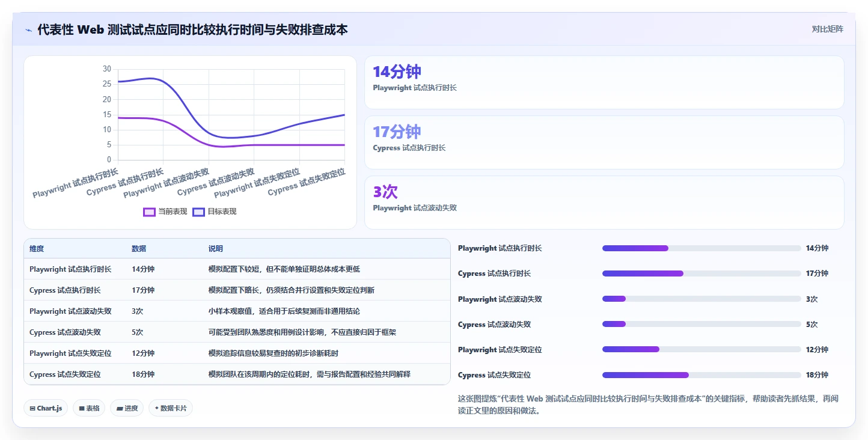The width and height of the screenshot is (868, 440).
Task: Click the 3次 data card value
Action: tap(385, 192)
